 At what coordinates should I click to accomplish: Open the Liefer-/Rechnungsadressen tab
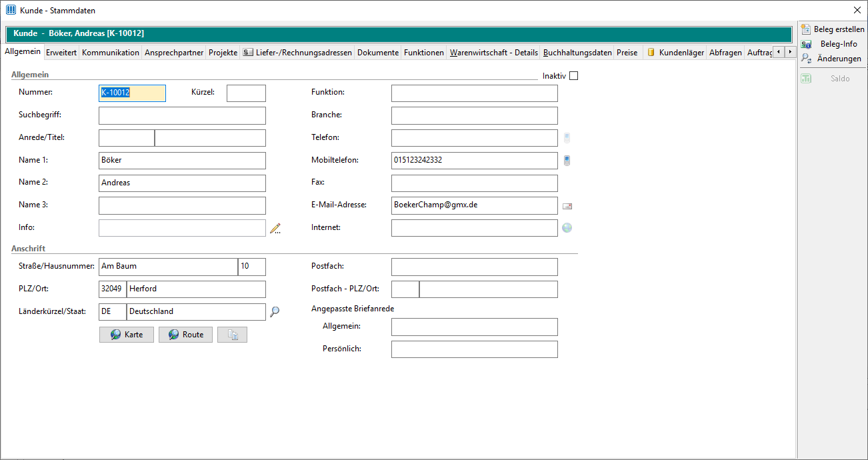[x=297, y=53]
